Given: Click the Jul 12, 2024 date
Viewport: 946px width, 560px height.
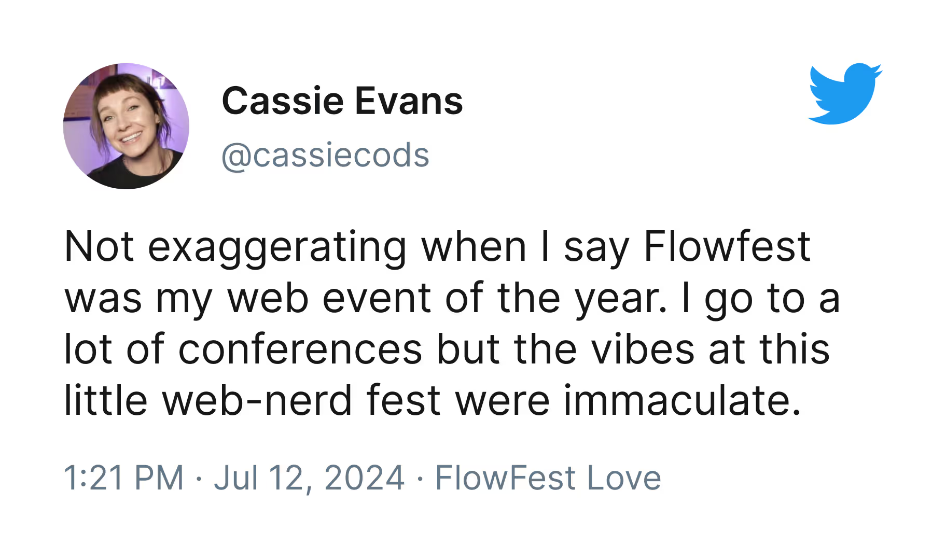Looking at the screenshot, I should click(x=309, y=478).
